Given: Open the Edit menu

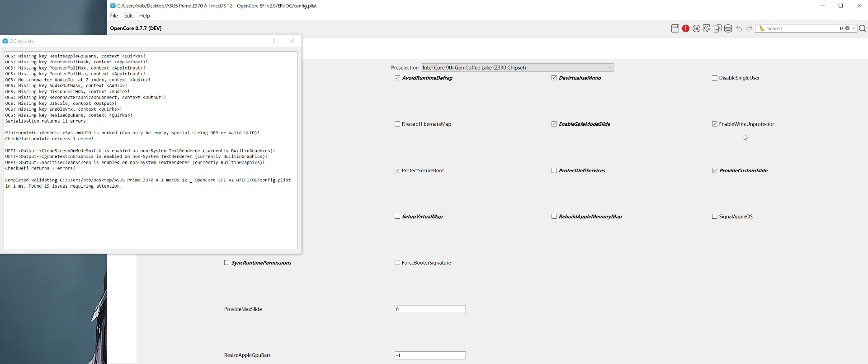Looking at the screenshot, I should 128,16.
